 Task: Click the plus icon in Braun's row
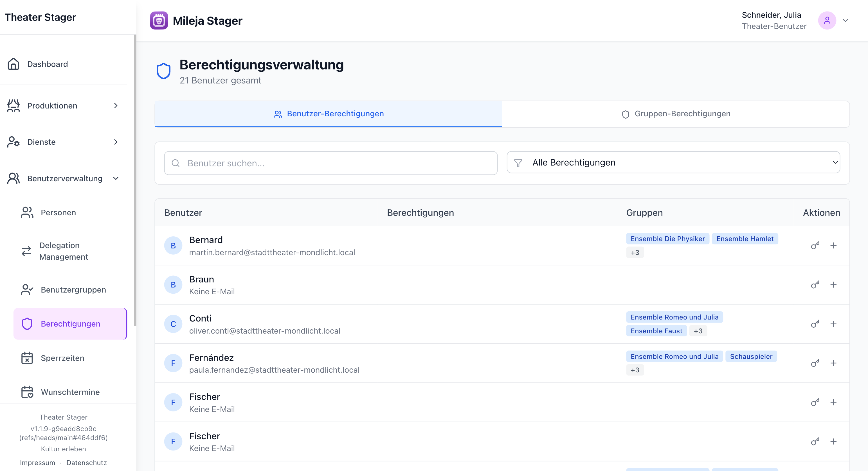point(833,285)
